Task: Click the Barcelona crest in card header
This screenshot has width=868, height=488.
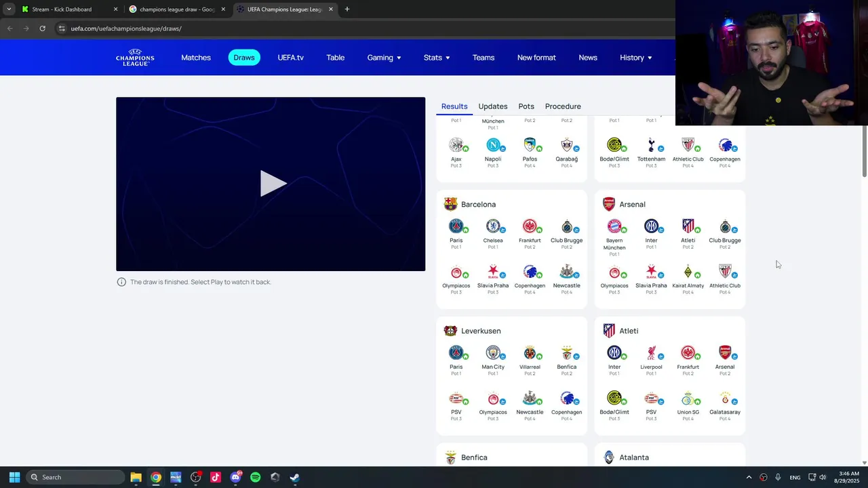Action: [450, 204]
